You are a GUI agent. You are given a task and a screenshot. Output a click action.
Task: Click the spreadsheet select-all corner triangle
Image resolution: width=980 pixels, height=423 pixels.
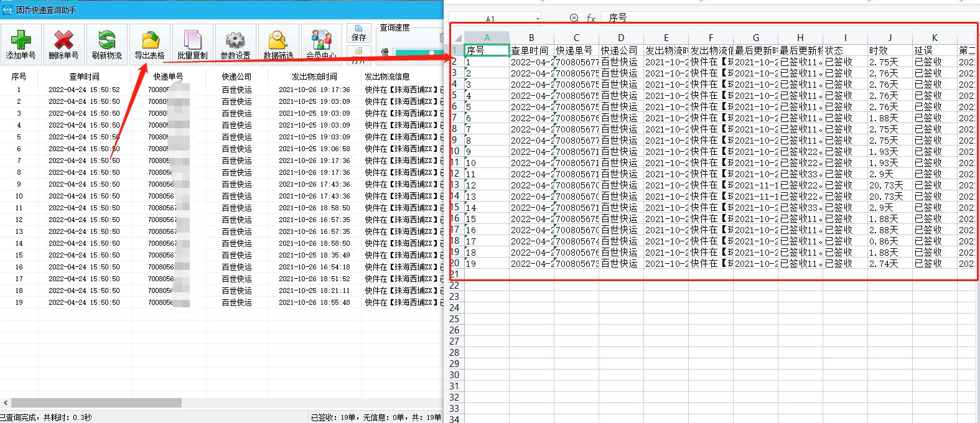(x=457, y=38)
